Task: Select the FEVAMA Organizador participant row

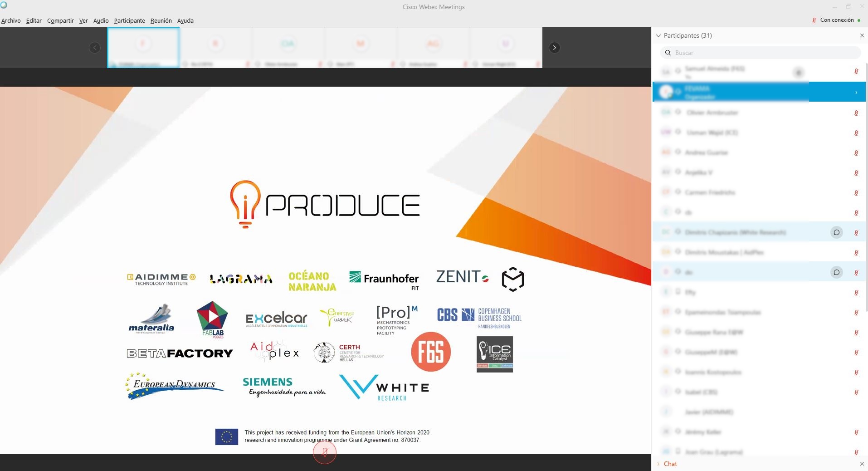Action: pyautogui.click(x=759, y=92)
